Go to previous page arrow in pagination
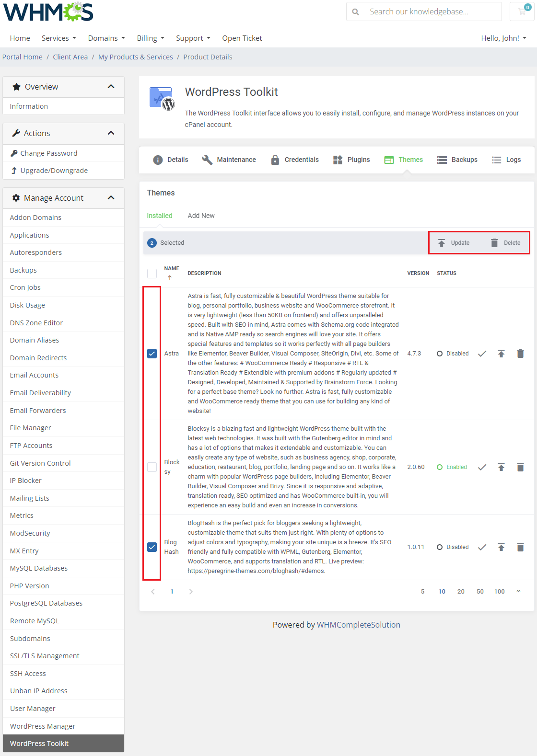Screen dimensions: 537x756 pos(153,592)
